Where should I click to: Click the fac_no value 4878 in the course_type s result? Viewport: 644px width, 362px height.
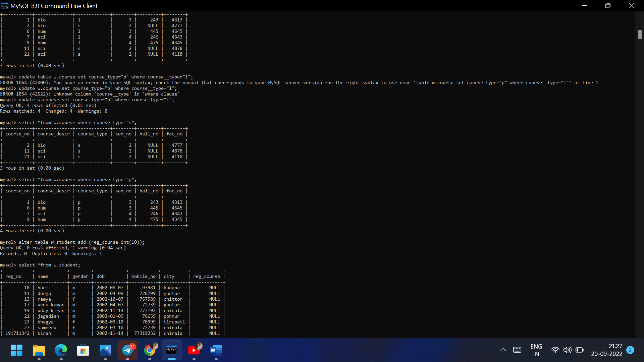click(x=177, y=151)
